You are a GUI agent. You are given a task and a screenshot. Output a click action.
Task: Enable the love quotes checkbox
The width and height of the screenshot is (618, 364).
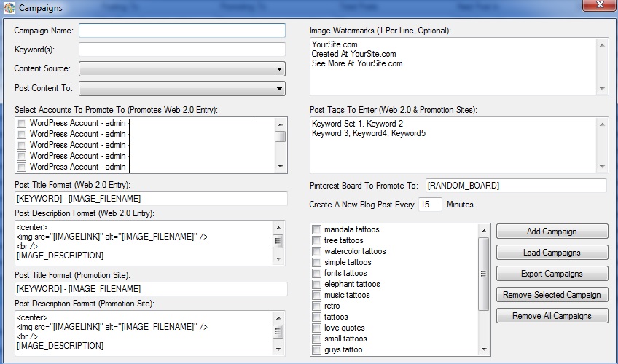coord(316,328)
